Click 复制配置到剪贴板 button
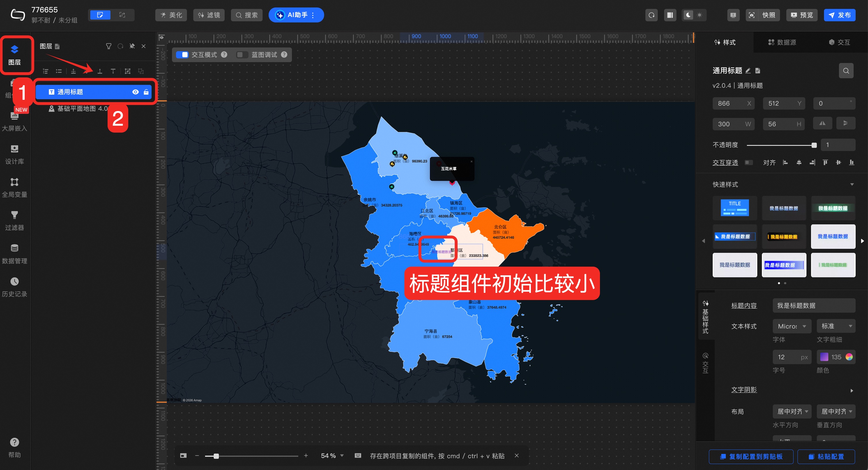 point(751,456)
